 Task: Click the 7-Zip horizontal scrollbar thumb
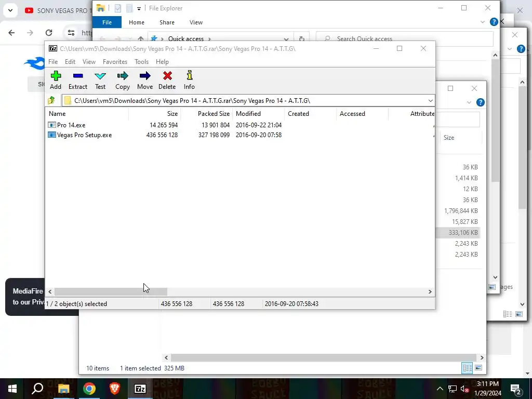tap(111, 292)
